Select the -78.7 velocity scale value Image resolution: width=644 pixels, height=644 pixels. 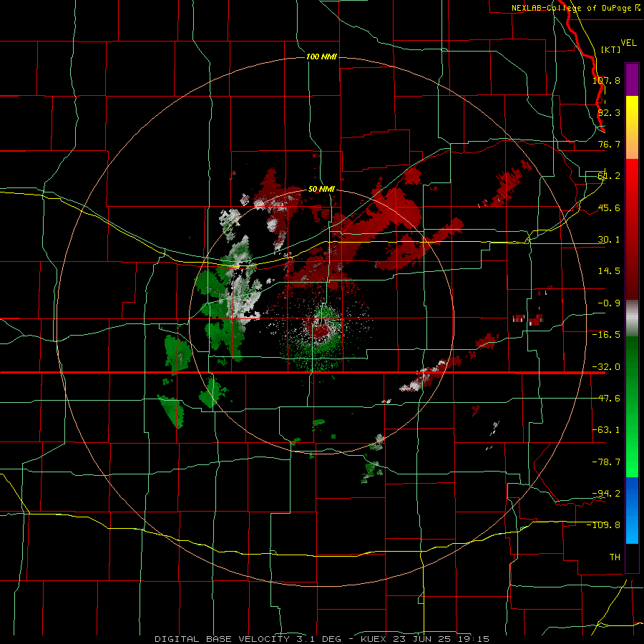click(x=606, y=462)
